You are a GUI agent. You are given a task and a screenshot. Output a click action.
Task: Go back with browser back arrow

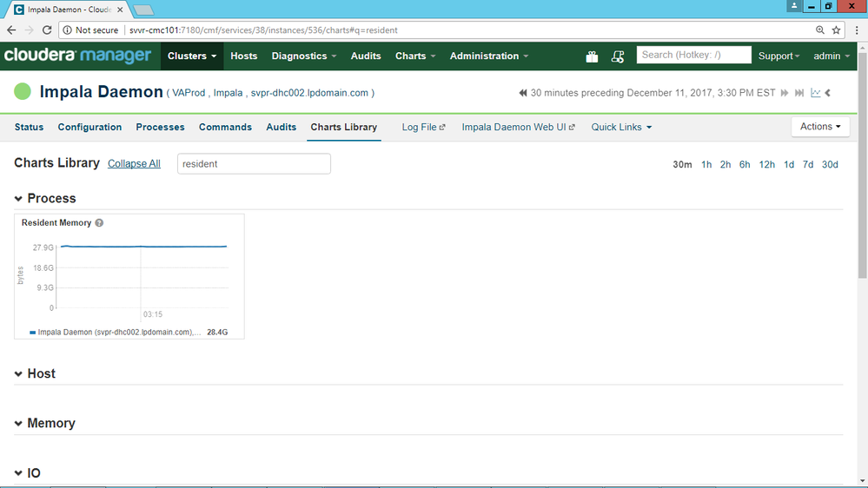pyautogui.click(x=11, y=30)
